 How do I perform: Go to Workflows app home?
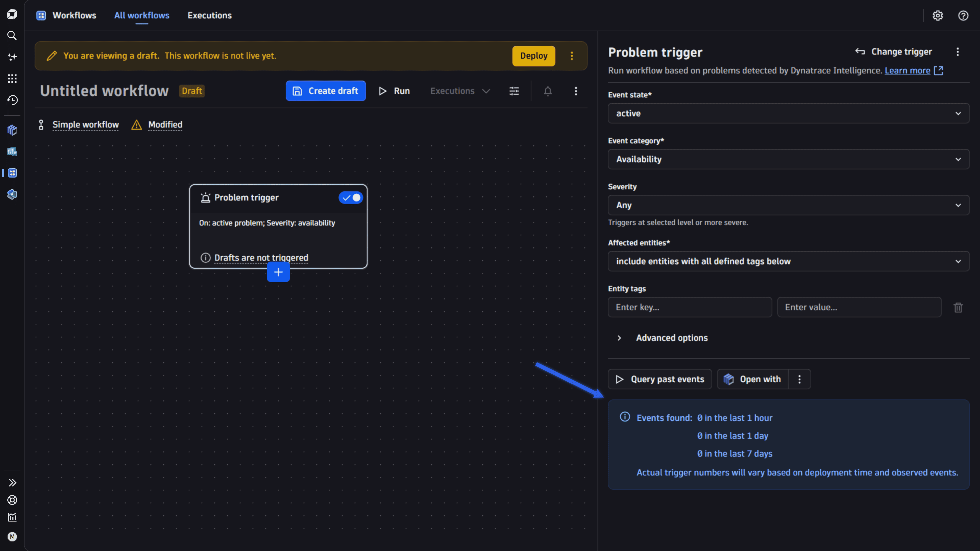click(x=66, y=16)
